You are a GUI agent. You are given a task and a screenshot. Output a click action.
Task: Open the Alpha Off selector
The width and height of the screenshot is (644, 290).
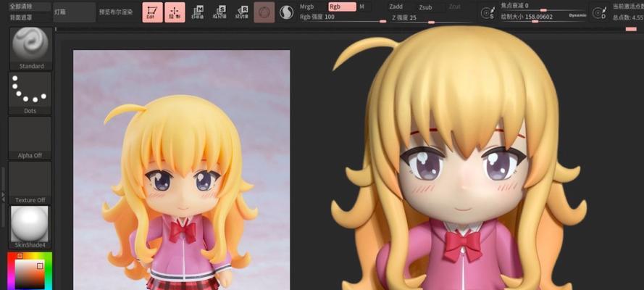tap(30, 138)
